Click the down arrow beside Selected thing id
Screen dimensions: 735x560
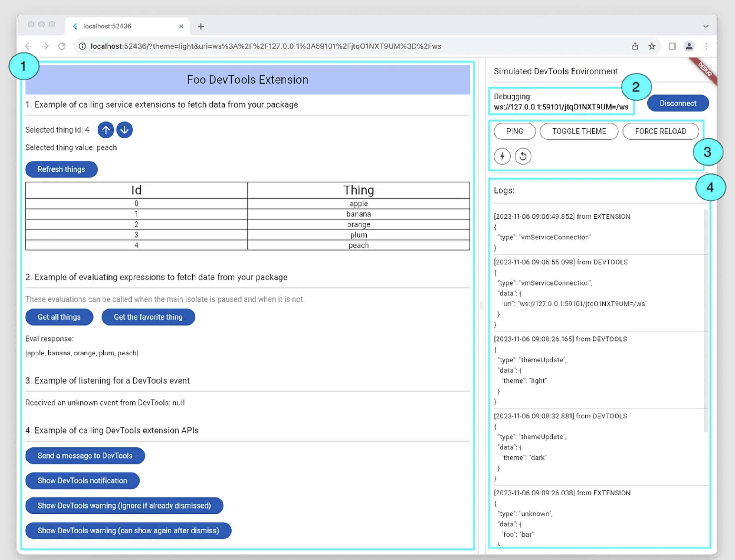coord(125,130)
